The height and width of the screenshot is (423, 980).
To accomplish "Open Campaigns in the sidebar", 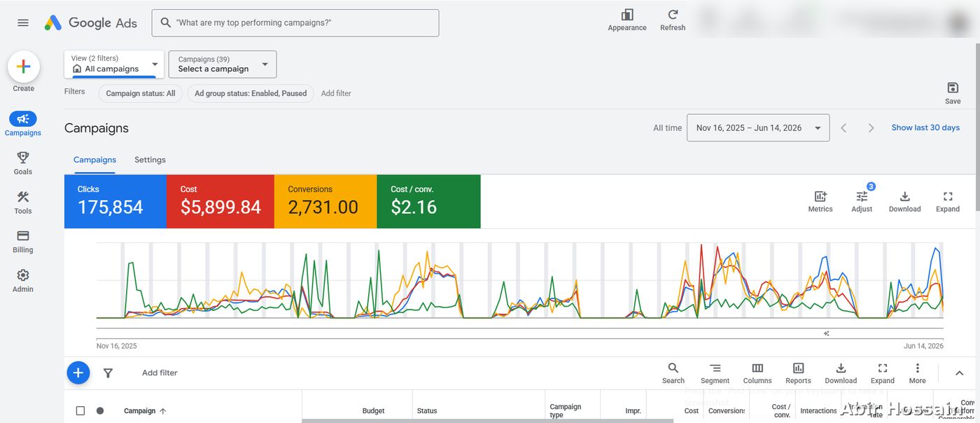I will (23, 123).
